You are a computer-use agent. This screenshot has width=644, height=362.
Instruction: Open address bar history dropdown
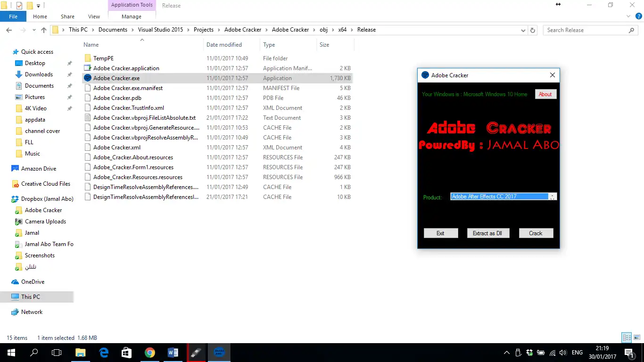click(523, 30)
